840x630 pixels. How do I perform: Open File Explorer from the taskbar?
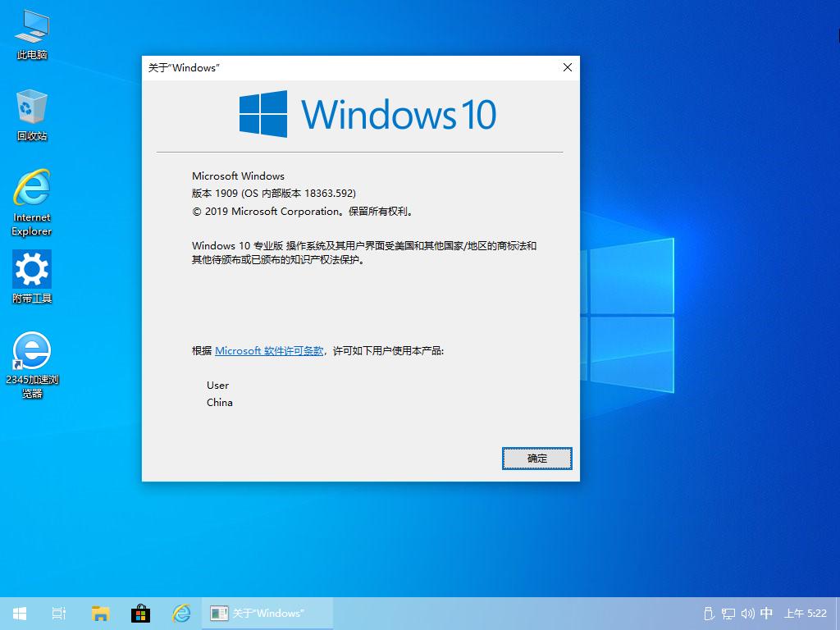coord(100,614)
